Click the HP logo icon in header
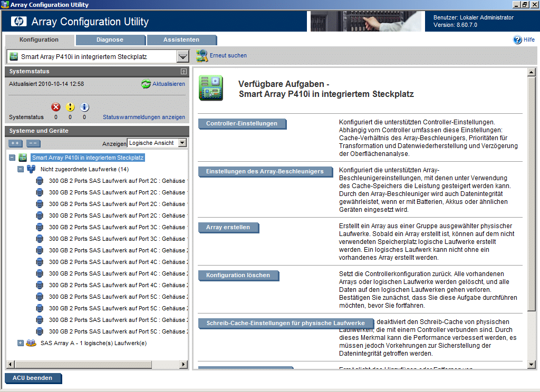 pos(18,21)
